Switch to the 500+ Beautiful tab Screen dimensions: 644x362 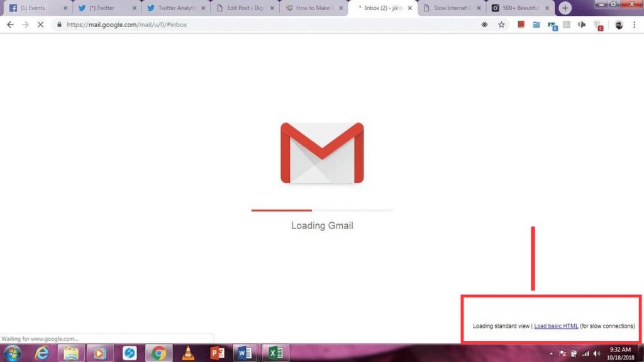[x=520, y=8]
